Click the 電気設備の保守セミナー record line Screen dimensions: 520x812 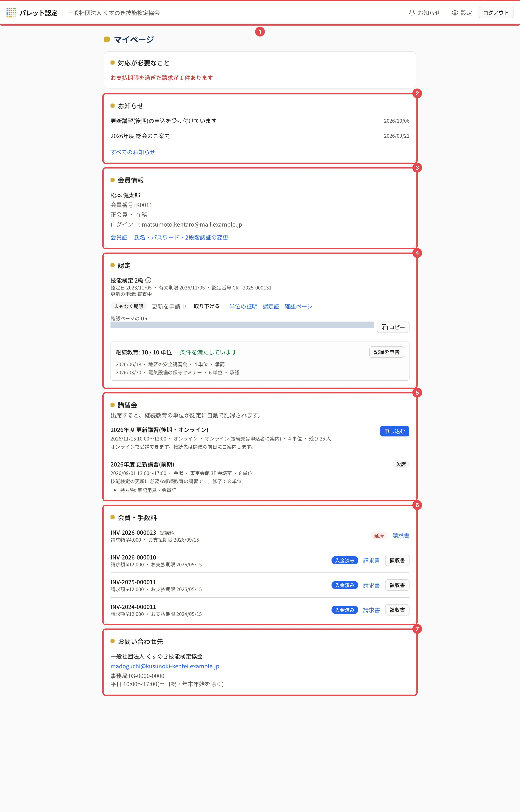pyautogui.click(x=178, y=373)
